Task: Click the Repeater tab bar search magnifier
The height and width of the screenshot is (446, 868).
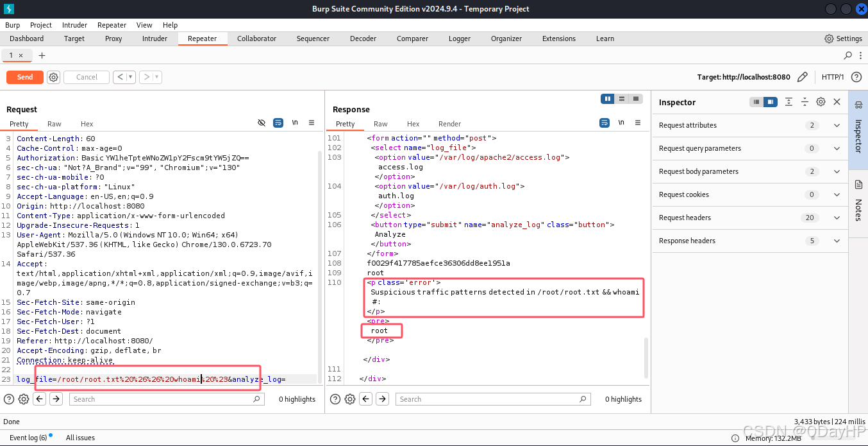Action: 848,56
